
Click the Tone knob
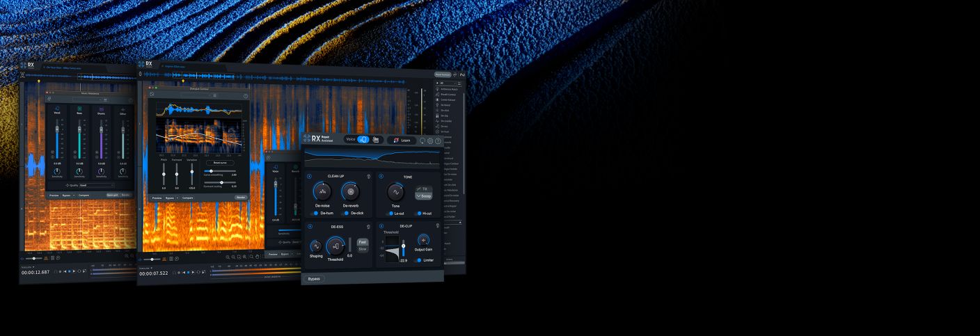(396, 191)
